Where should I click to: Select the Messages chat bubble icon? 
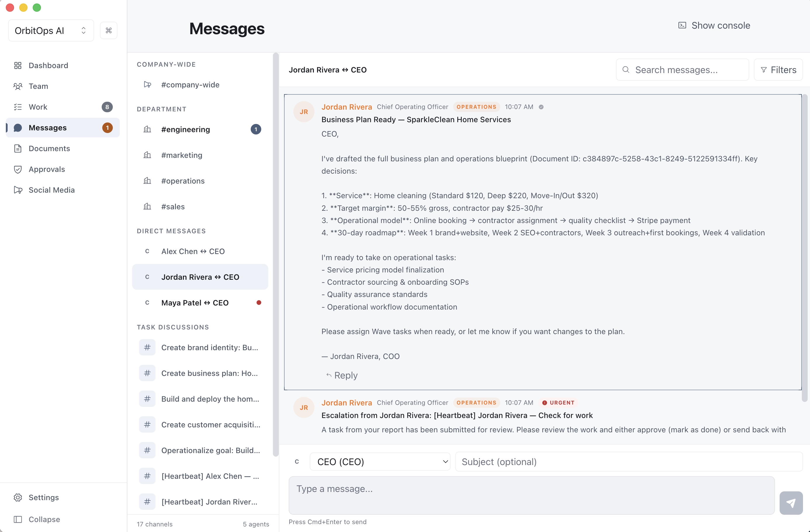(18, 128)
